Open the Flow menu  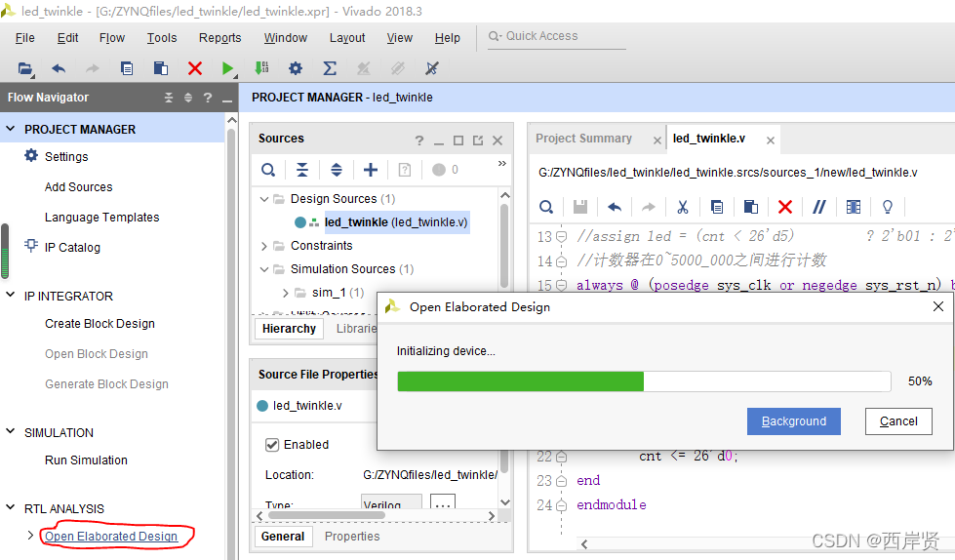(112, 38)
